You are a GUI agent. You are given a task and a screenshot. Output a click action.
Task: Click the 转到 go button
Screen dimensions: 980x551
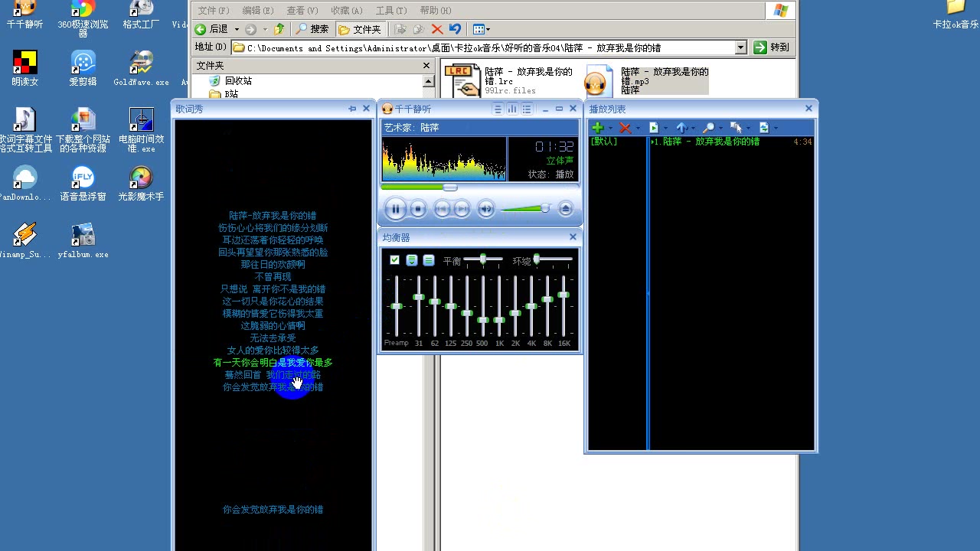pyautogui.click(x=772, y=47)
